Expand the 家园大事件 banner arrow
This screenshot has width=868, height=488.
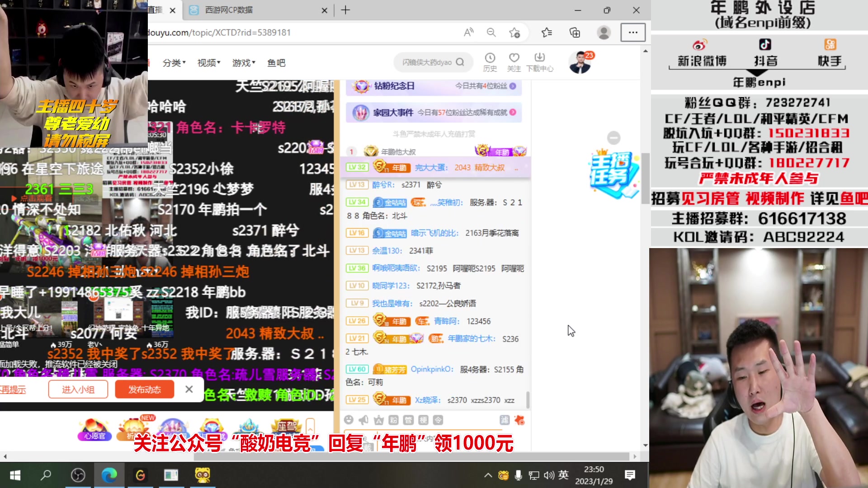(x=513, y=113)
